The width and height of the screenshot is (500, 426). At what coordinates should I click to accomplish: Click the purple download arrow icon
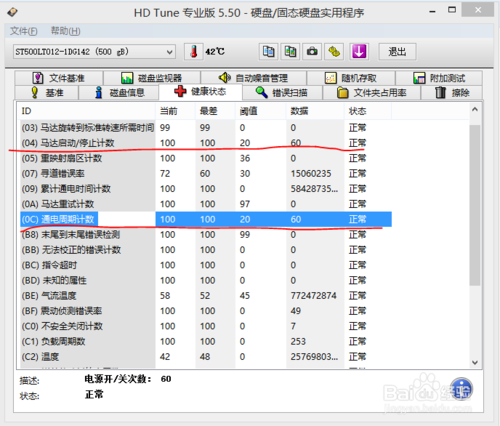[359, 52]
